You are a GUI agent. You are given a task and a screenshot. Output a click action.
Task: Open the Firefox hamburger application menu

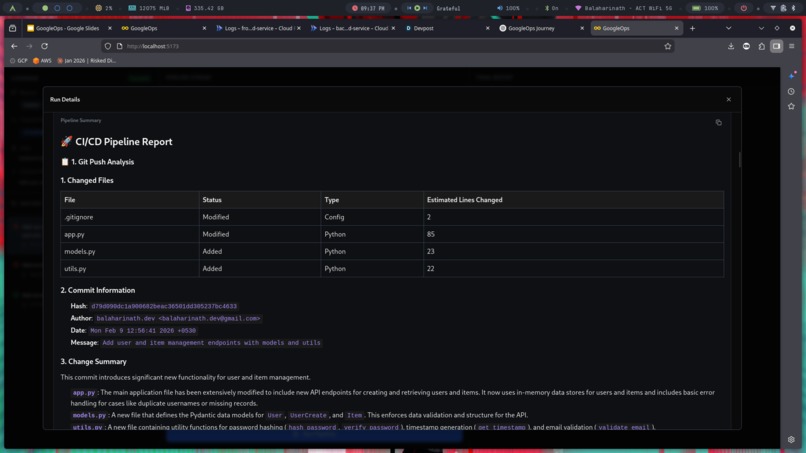[792, 46]
